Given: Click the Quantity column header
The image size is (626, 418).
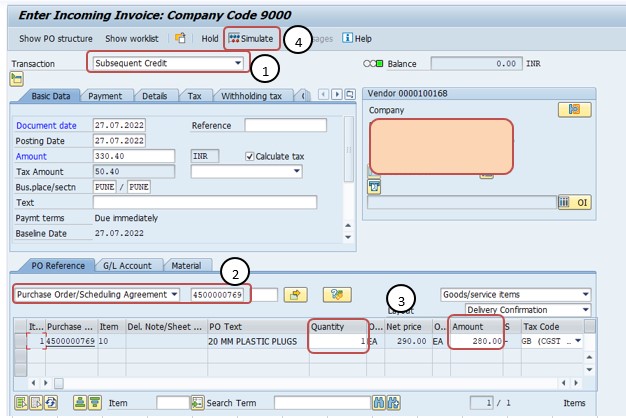Looking at the screenshot, I should click(x=338, y=327).
